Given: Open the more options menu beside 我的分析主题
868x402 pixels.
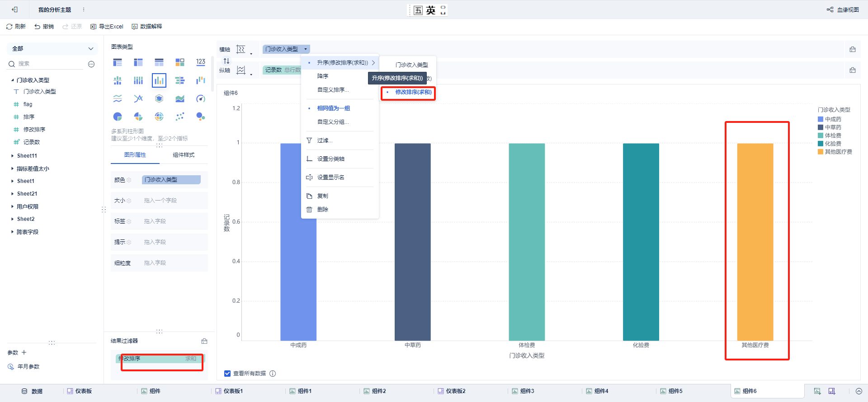Looking at the screenshot, I should 84,9.
